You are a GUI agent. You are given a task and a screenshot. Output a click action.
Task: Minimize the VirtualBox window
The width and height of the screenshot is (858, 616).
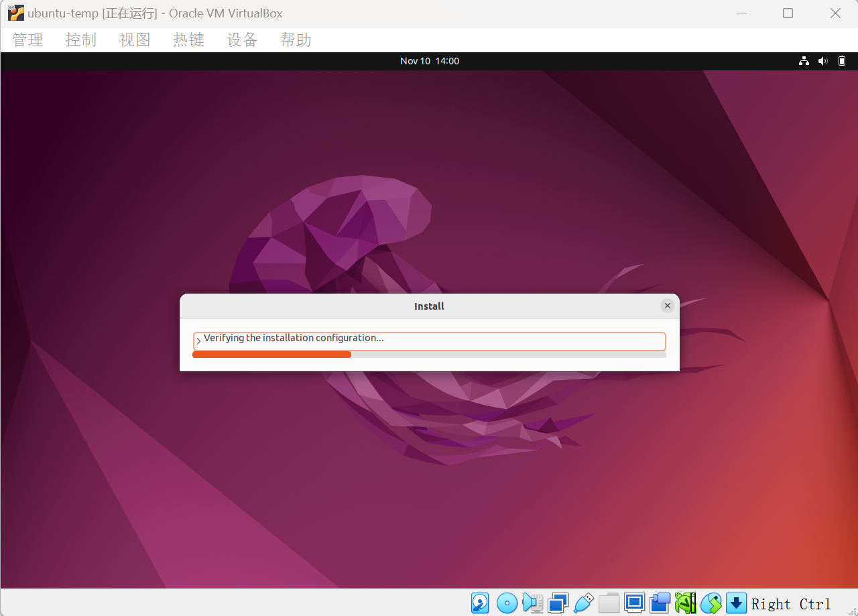tap(741, 13)
